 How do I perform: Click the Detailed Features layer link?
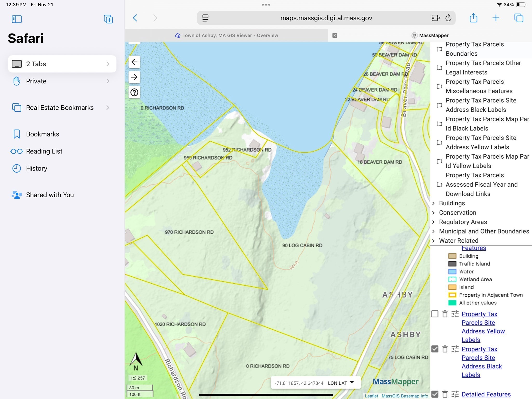point(486,394)
